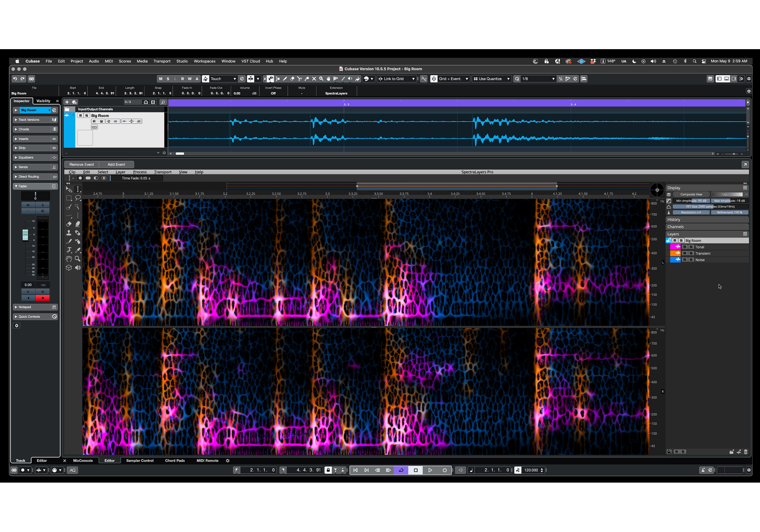
Task: Select the brush selection tool
Action: 69,206
